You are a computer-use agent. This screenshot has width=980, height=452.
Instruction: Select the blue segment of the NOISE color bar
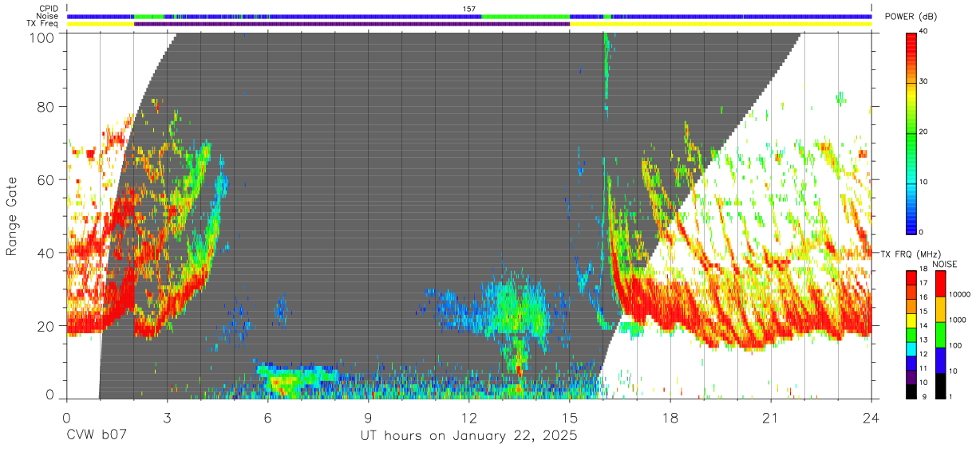(942, 360)
